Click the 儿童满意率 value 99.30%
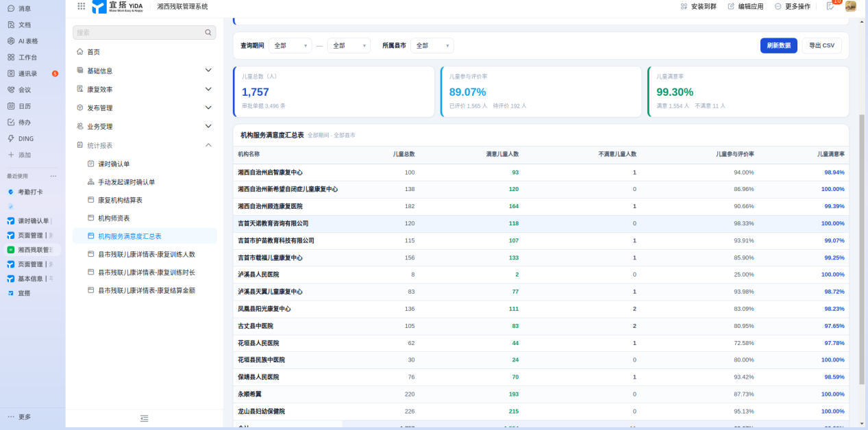Screen dimensions: 868x430 pos(675,92)
